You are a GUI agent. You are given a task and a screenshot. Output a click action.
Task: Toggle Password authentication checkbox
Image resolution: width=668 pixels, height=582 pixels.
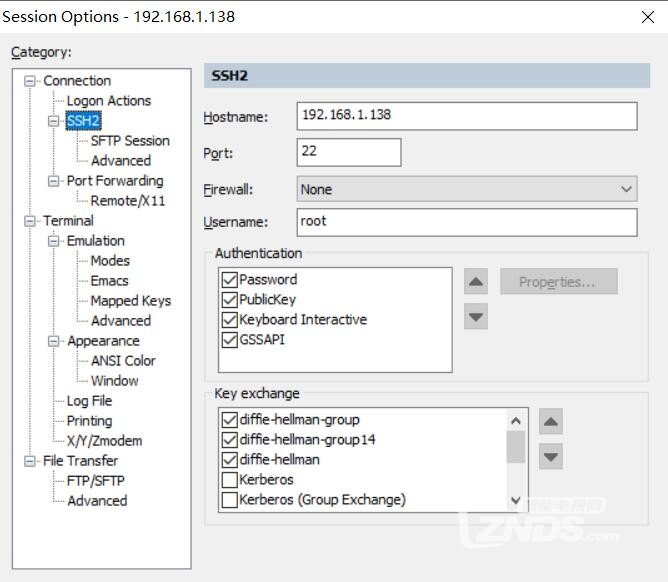tap(230, 280)
